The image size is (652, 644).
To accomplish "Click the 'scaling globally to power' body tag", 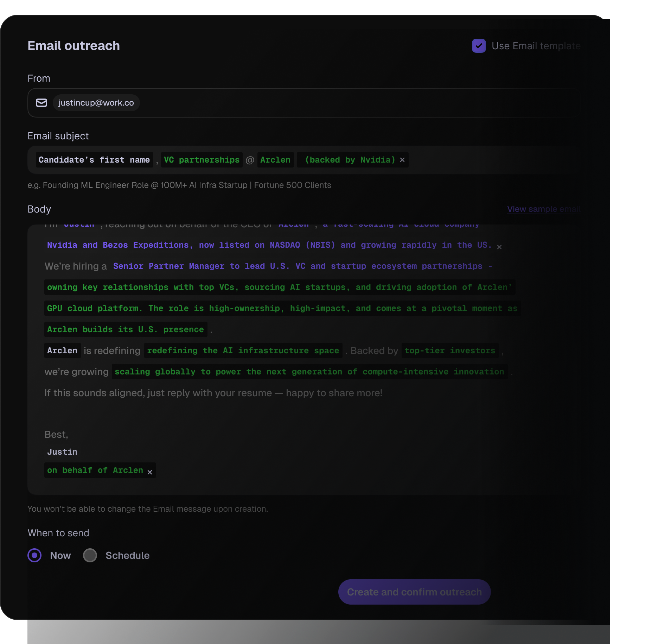I will [309, 372].
